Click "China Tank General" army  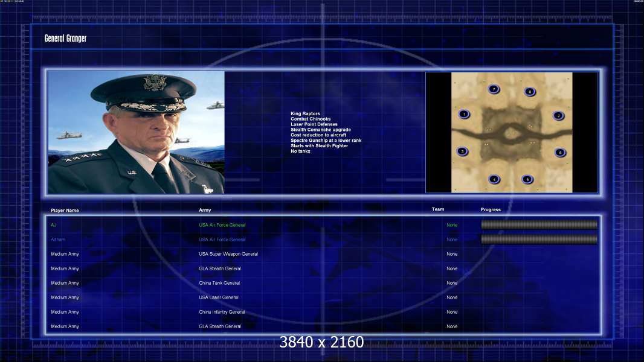(219, 283)
